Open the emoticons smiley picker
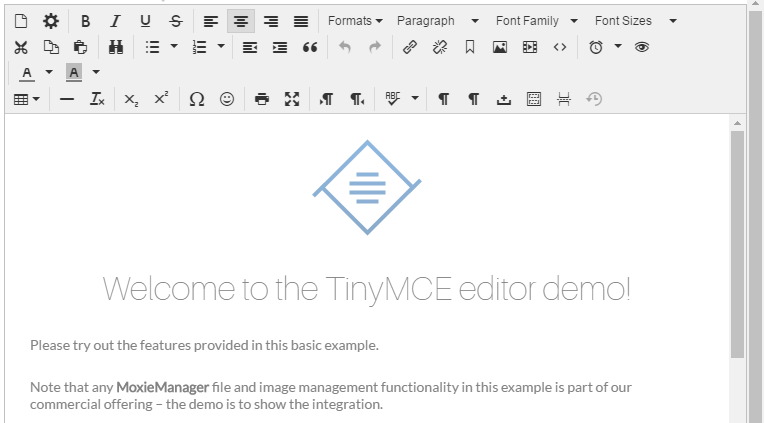765x423 pixels. [x=227, y=99]
